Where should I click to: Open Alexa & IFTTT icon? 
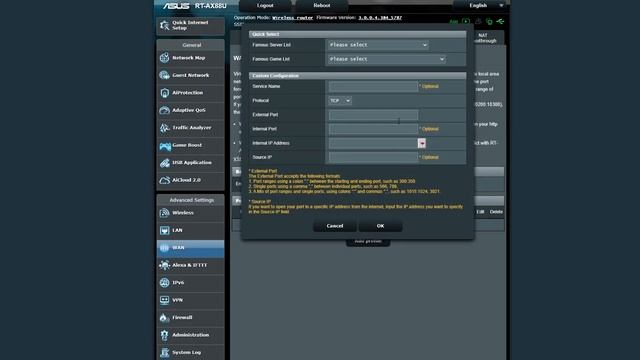tap(164, 265)
